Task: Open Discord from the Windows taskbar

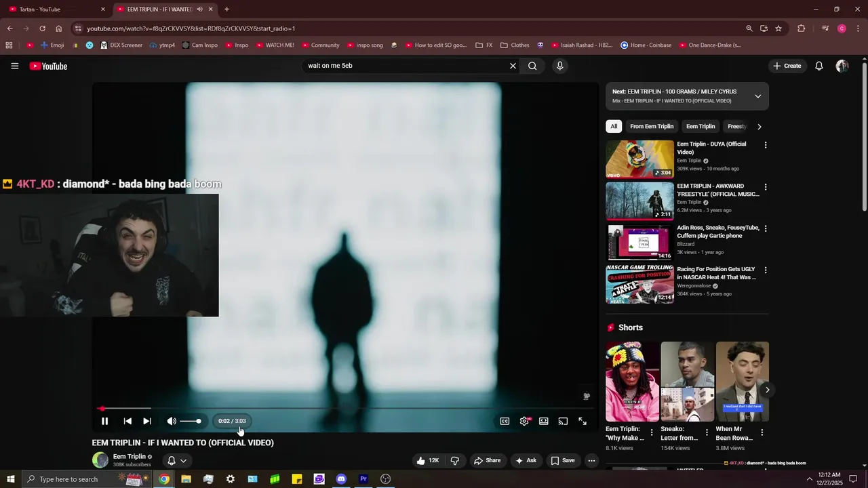Action: pos(341,479)
